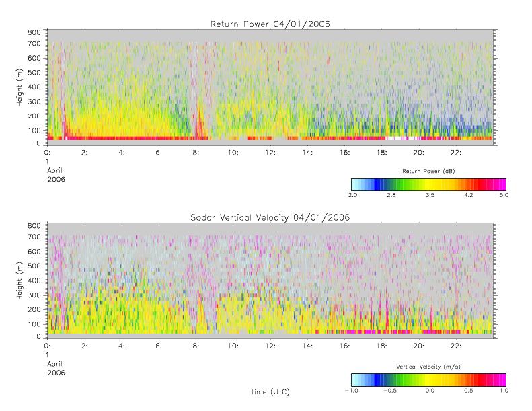The width and height of the screenshot is (532, 411).
Task: Click the "100" height tick on Return Power plot
Action: pyautogui.click(x=34, y=130)
